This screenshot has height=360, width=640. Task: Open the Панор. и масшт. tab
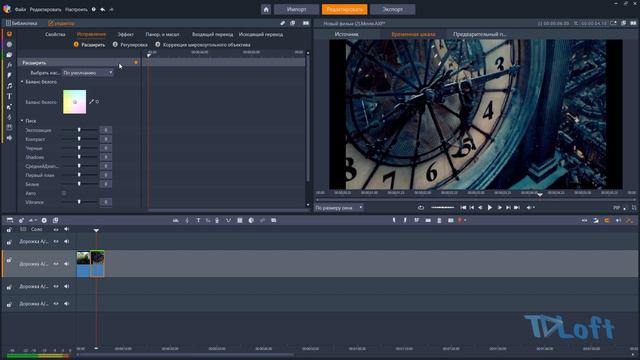click(162, 34)
